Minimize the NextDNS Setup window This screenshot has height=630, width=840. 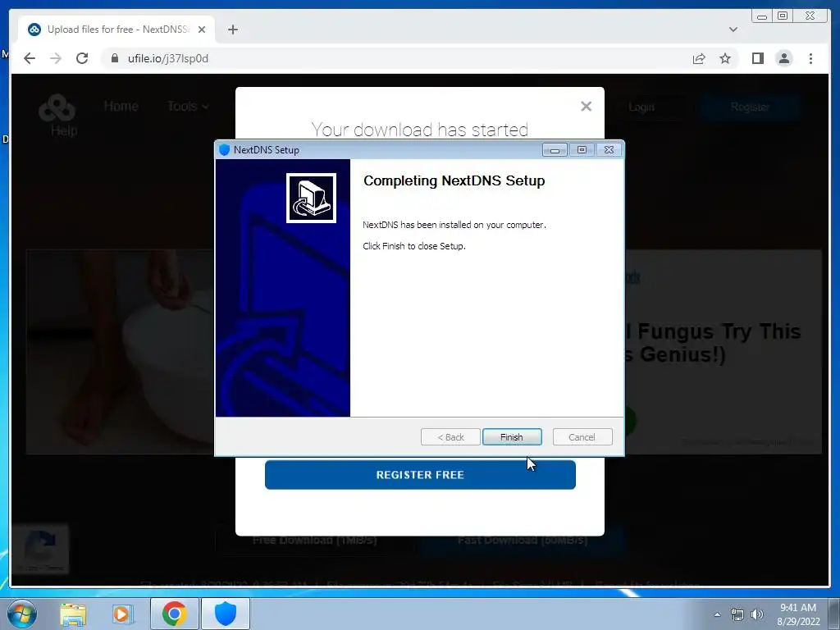(555, 150)
